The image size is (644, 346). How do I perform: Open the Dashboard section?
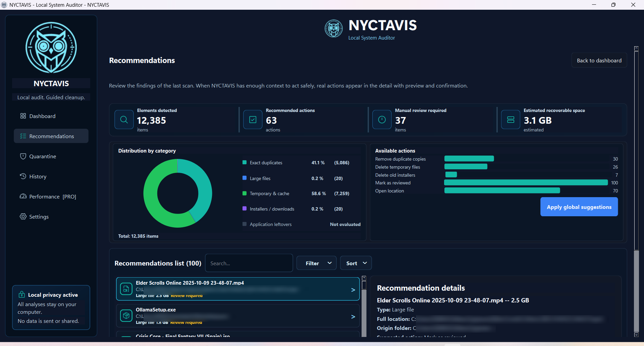pyautogui.click(x=51, y=116)
